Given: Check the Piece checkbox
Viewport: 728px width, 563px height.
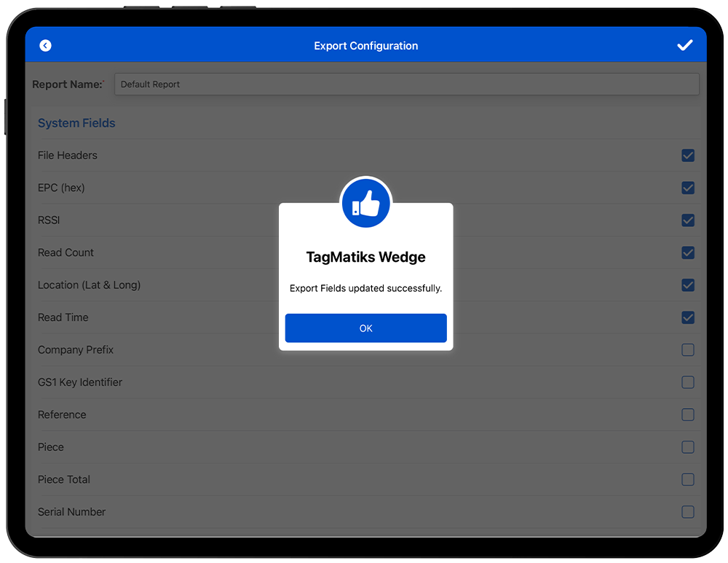Looking at the screenshot, I should tap(687, 447).
